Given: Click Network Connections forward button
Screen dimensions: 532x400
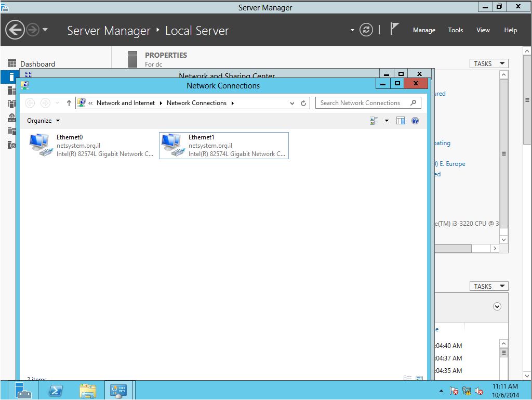Looking at the screenshot, I should point(45,103).
